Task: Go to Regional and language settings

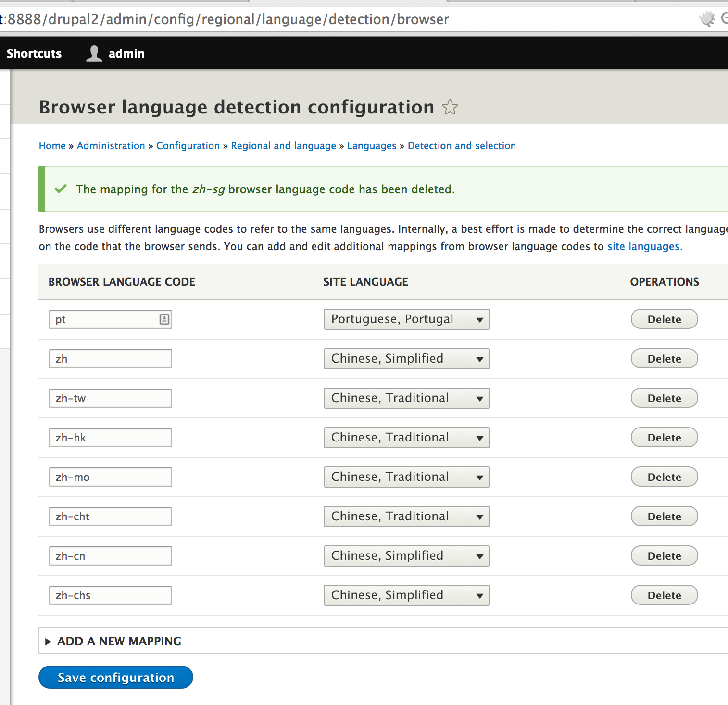Action: tap(283, 145)
